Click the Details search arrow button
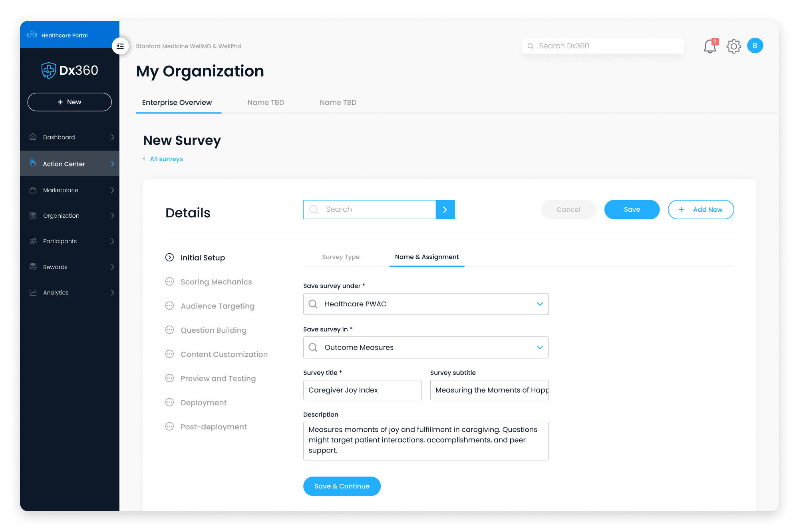Screen dimensions: 799x532 coord(445,210)
